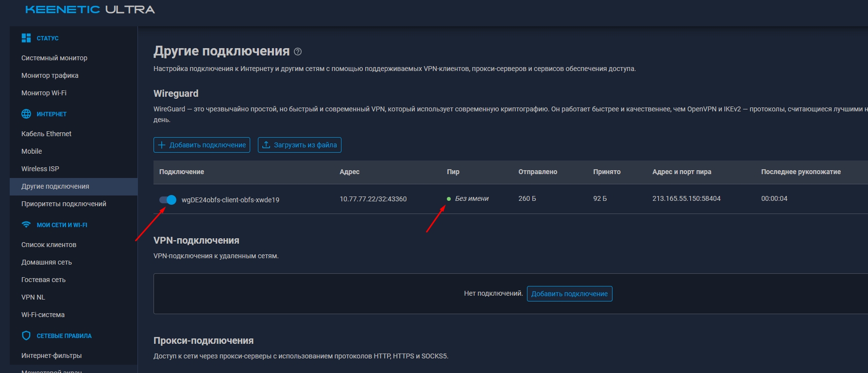Open the Интернет section header
The height and width of the screenshot is (373, 868).
51,114
